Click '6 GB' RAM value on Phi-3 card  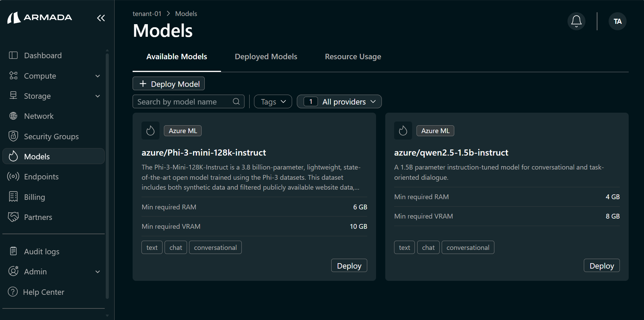pos(360,207)
